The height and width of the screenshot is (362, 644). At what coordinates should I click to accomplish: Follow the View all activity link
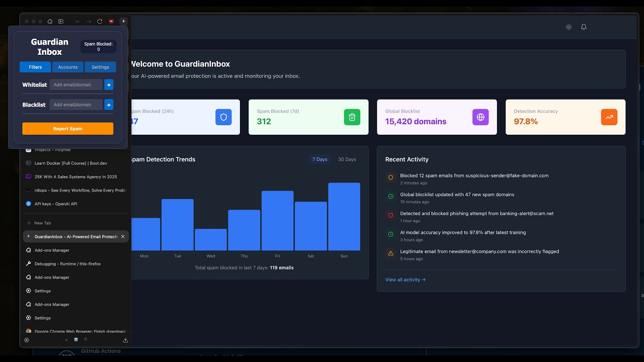pos(406,280)
